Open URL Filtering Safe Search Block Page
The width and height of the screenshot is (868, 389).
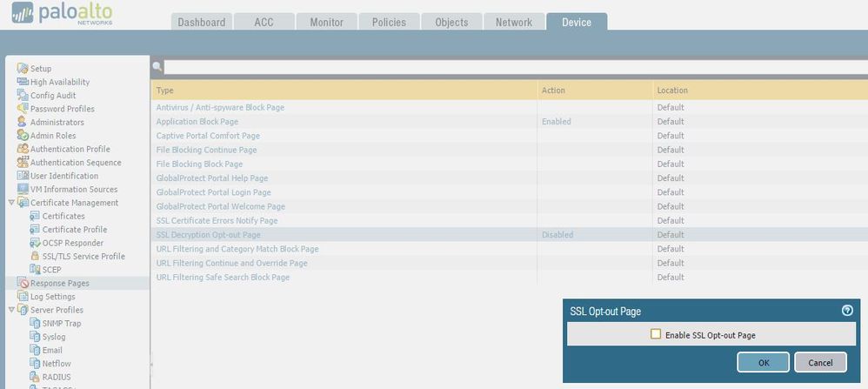(x=224, y=277)
